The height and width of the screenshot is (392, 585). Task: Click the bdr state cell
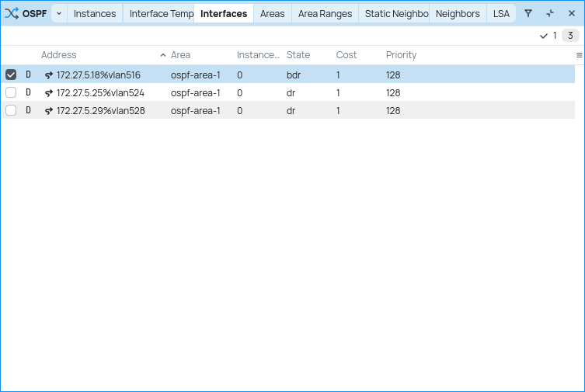[294, 75]
